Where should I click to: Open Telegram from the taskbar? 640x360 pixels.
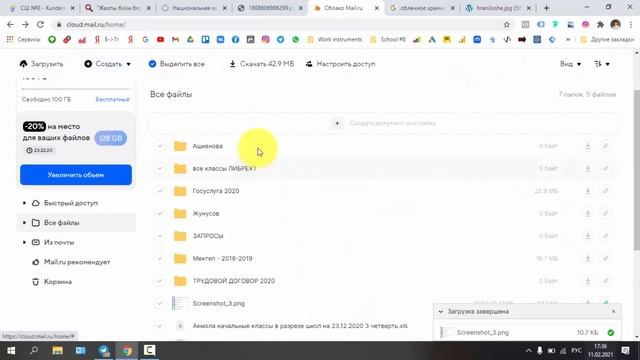[x=104, y=350]
